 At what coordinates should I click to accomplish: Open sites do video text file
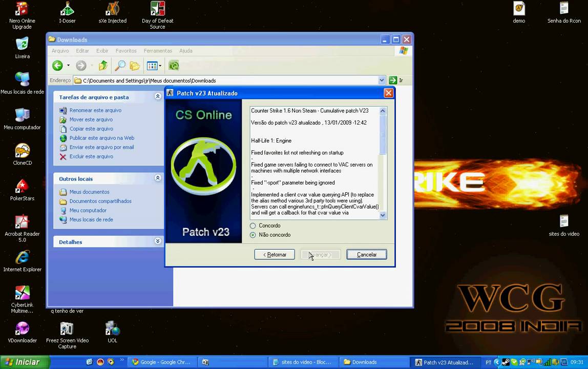(564, 225)
